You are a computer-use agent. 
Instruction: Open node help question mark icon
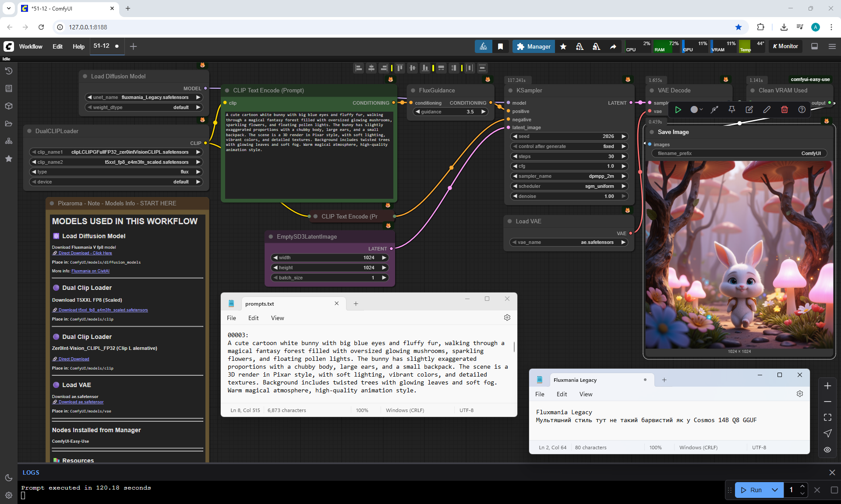pos(802,110)
